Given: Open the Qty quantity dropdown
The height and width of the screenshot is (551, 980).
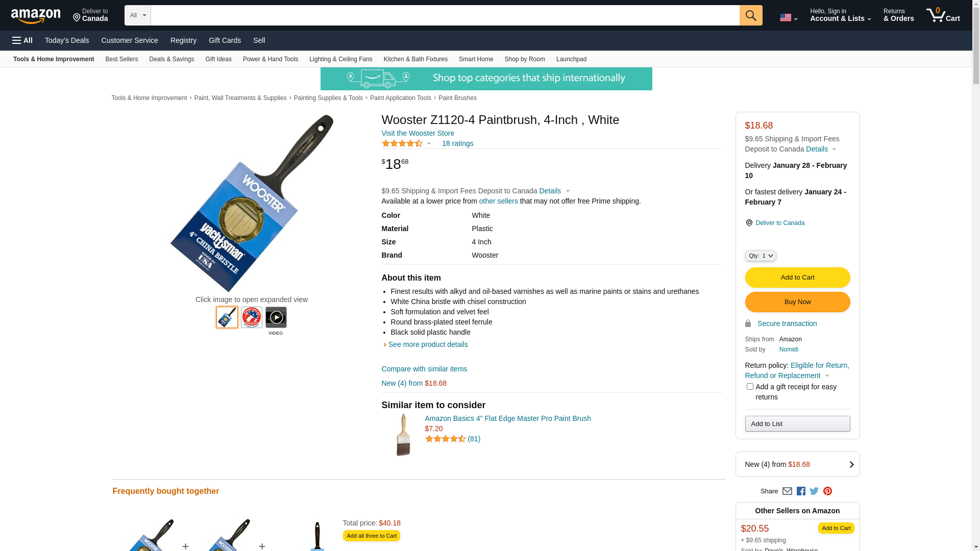Looking at the screenshot, I should point(760,256).
